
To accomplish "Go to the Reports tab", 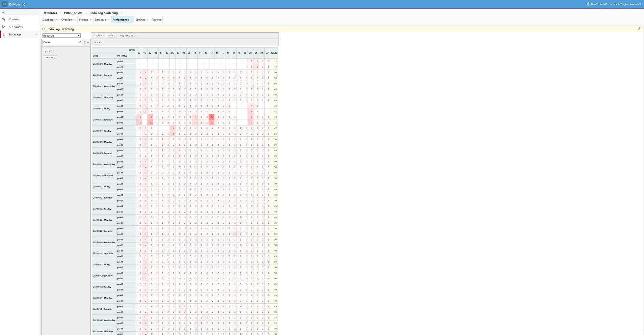I will pos(156,20).
